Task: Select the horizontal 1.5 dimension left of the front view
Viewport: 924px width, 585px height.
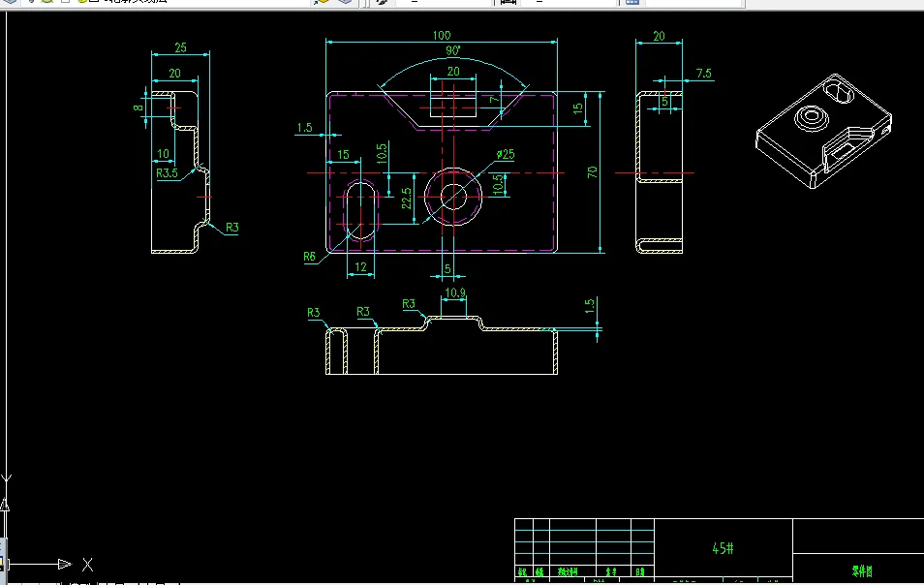Action: [x=305, y=127]
